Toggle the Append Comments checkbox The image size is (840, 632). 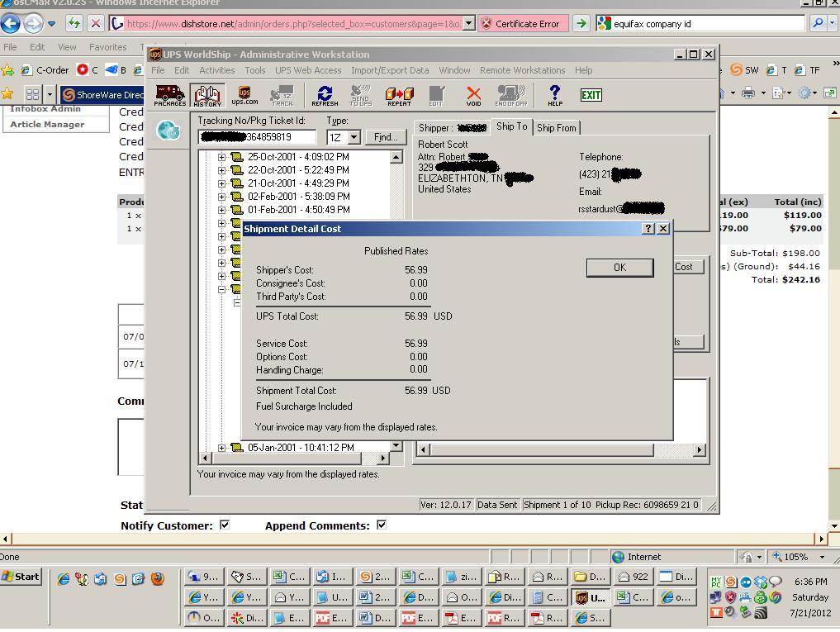coord(382,525)
